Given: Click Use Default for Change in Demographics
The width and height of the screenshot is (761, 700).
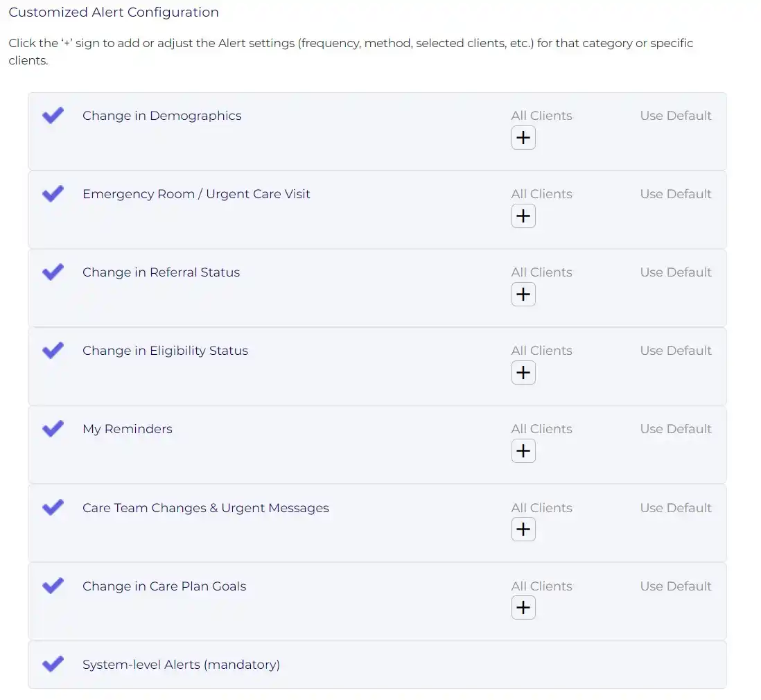Looking at the screenshot, I should click(x=676, y=116).
